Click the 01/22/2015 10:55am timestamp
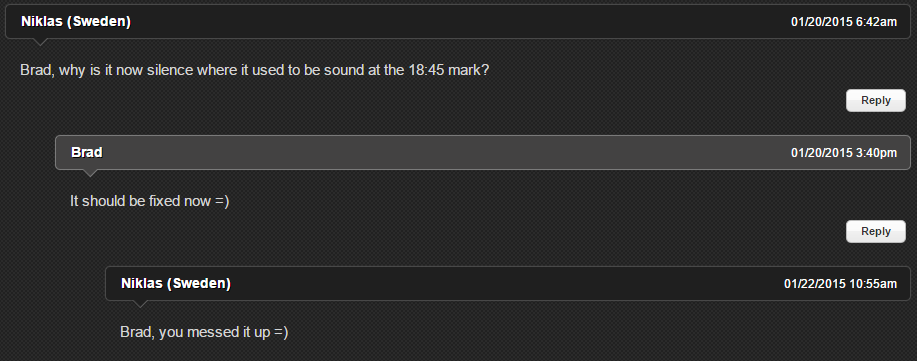This screenshot has width=917, height=361. (840, 284)
